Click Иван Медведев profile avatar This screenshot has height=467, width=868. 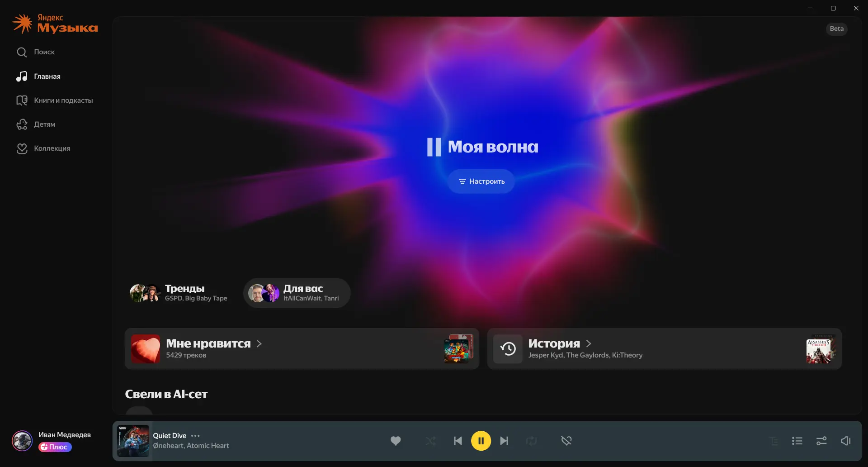(22, 440)
